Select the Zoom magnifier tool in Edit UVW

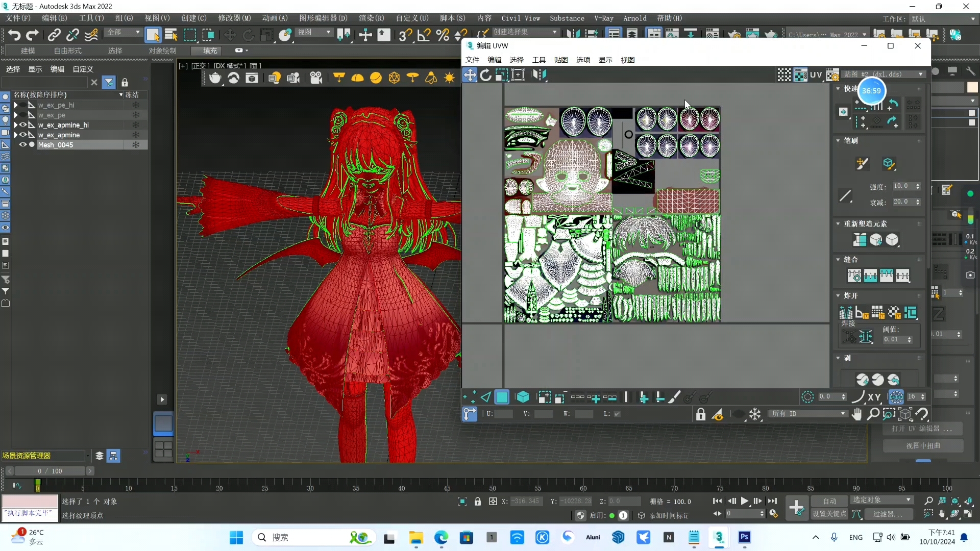(x=873, y=414)
